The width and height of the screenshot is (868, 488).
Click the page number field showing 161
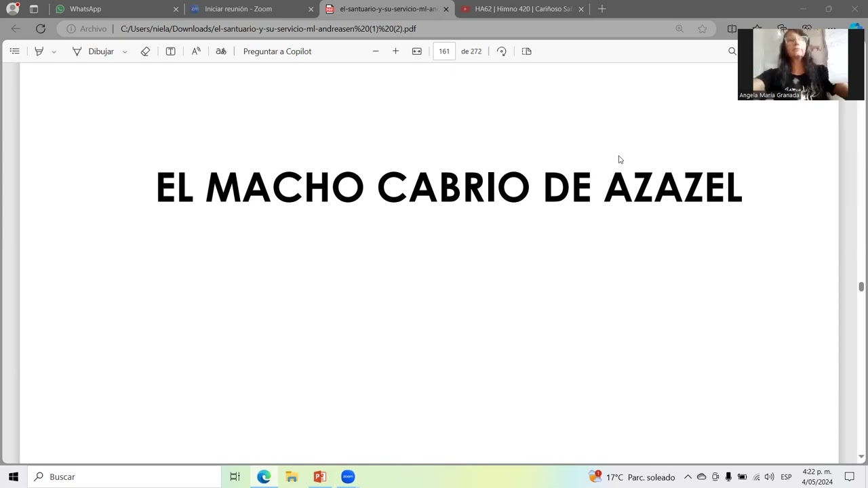click(444, 52)
